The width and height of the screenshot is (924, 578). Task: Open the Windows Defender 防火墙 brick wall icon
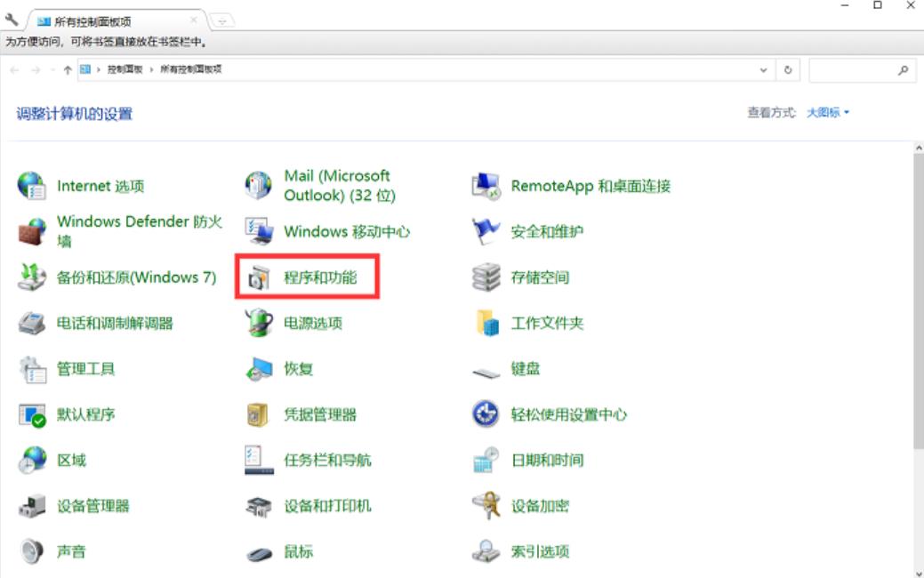[x=31, y=231]
